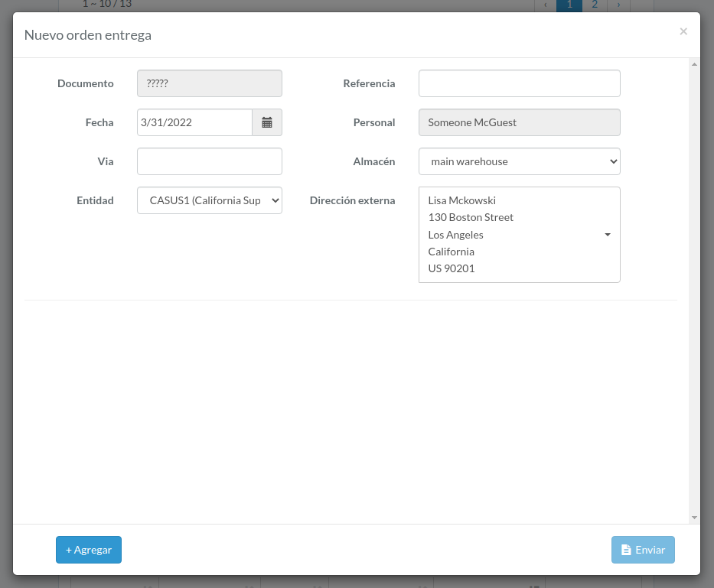
Task: Click the Enviar submit button
Action: click(x=643, y=550)
